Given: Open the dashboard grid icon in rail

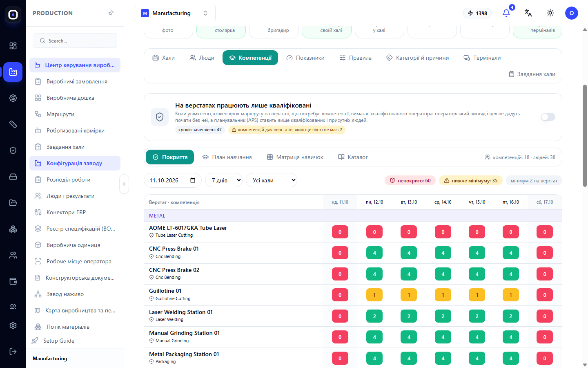Looking at the screenshot, I should point(13,46).
